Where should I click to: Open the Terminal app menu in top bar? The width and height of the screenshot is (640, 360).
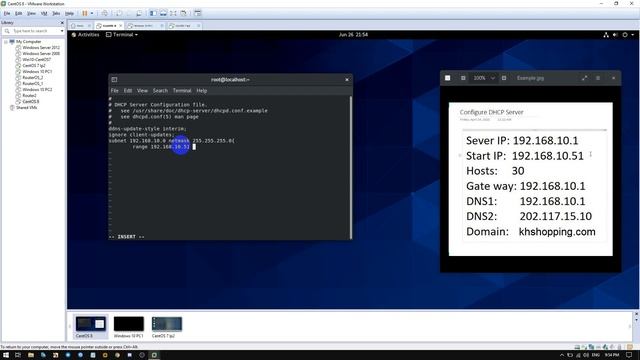point(122,35)
